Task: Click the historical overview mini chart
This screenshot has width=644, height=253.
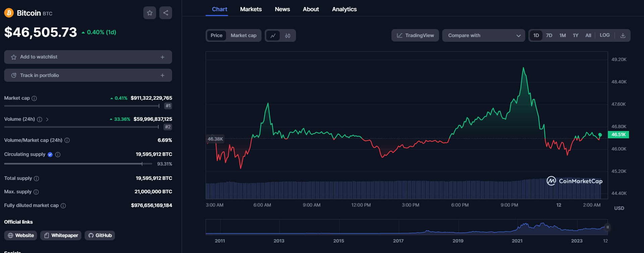Action: click(x=407, y=227)
